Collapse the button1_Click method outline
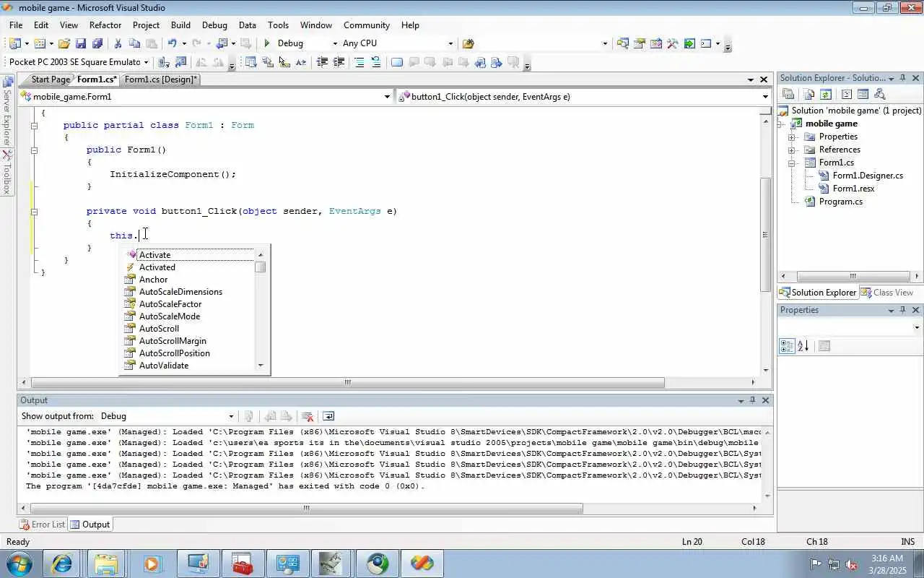Image resolution: width=924 pixels, height=578 pixels. [x=34, y=212]
